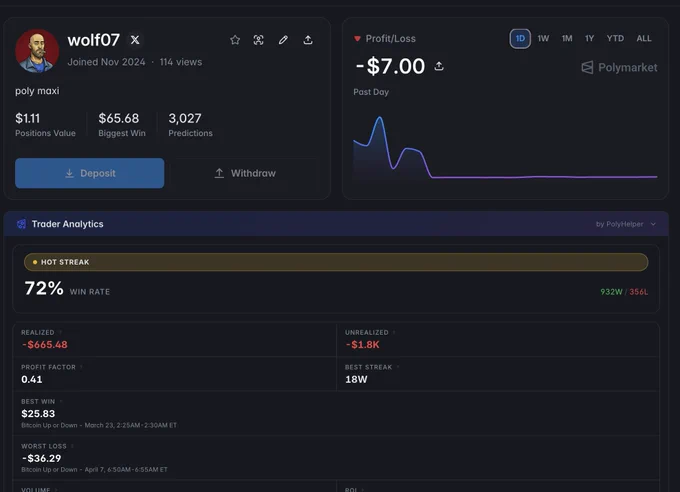
Task: Click the $1.11 Positions Value figure
Action: coord(27,118)
